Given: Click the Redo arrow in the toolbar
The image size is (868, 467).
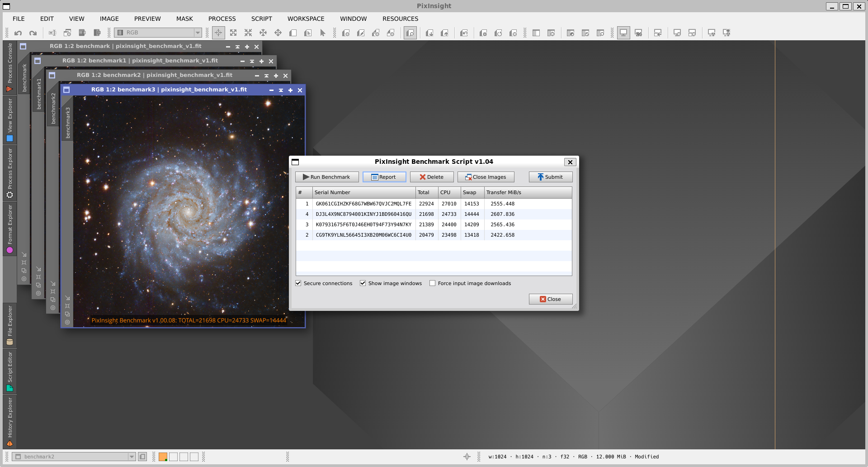Looking at the screenshot, I should point(33,33).
